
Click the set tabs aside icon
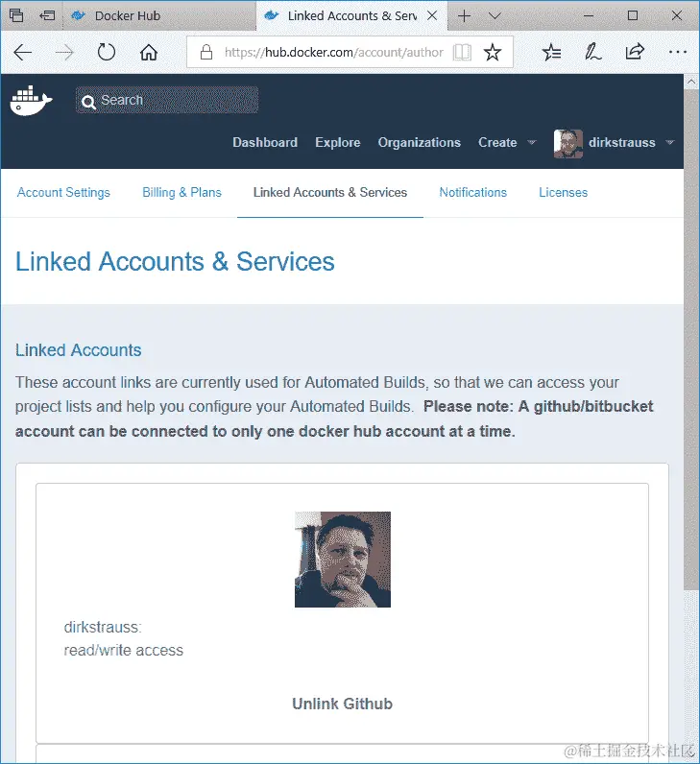click(47, 15)
